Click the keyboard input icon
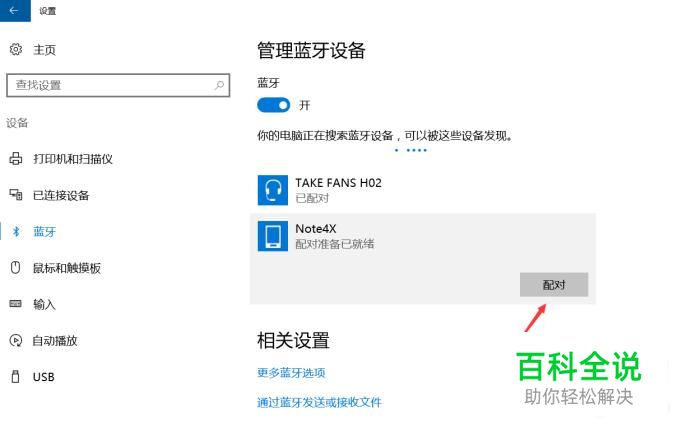Viewport: 692px width, 441px height. click(15, 303)
